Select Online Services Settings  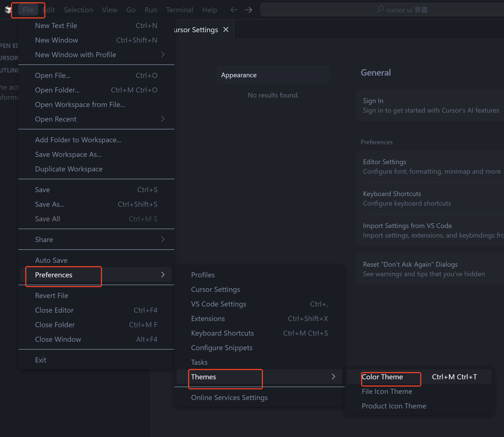click(x=260, y=398)
